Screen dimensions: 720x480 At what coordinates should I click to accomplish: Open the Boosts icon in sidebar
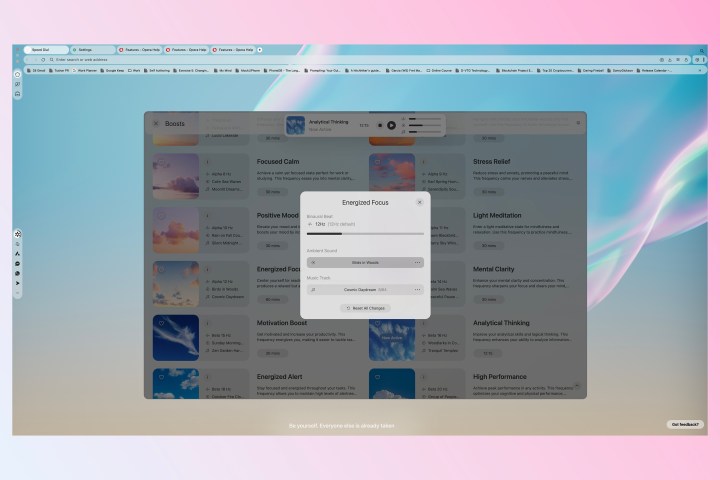tap(18, 234)
